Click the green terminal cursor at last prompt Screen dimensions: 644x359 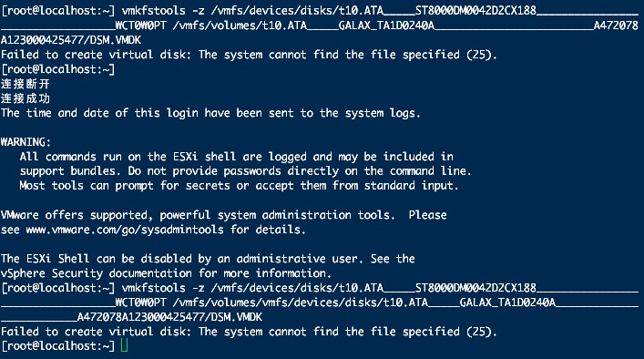pyautogui.click(x=125, y=345)
